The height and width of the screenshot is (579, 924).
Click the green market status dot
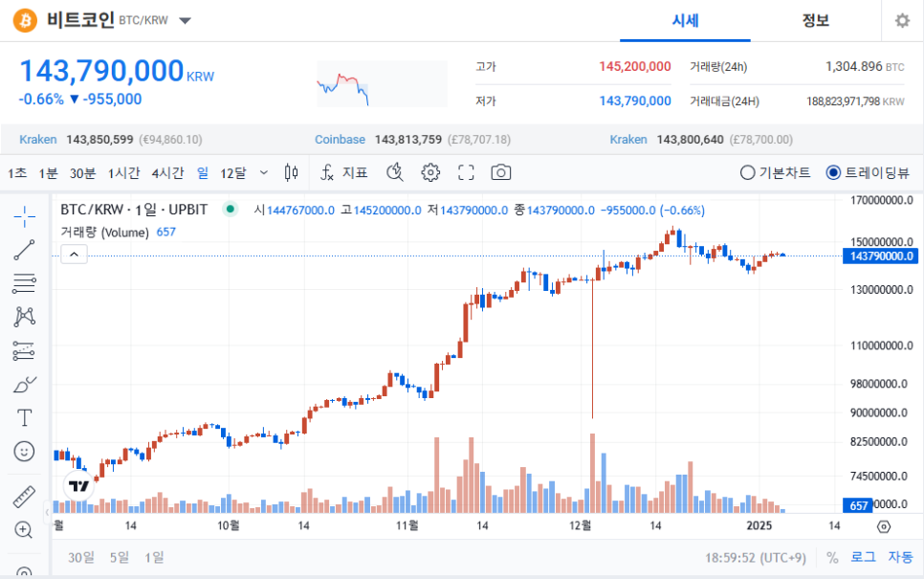(x=231, y=209)
